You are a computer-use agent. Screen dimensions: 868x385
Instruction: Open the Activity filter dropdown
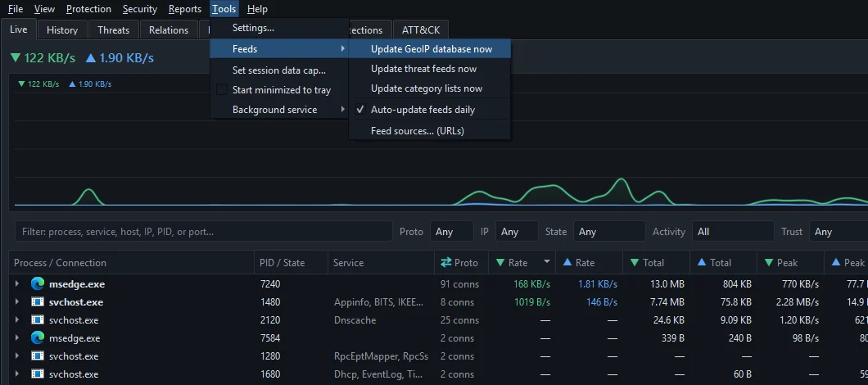pyautogui.click(x=732, y=232)
